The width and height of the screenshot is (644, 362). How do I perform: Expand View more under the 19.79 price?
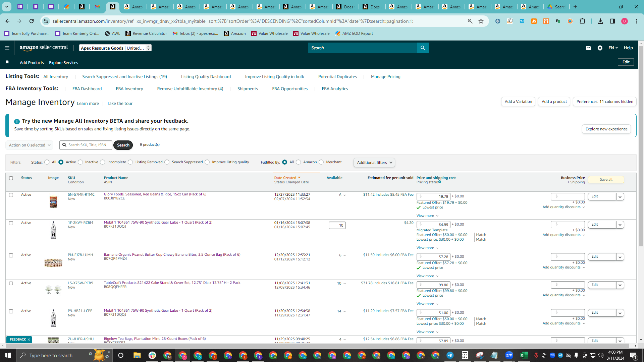pyautogui.click(x=427, y=216)
